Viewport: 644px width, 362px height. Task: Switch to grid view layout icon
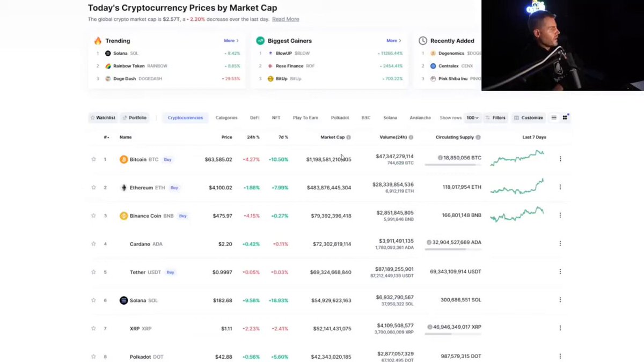pos(565,117)
